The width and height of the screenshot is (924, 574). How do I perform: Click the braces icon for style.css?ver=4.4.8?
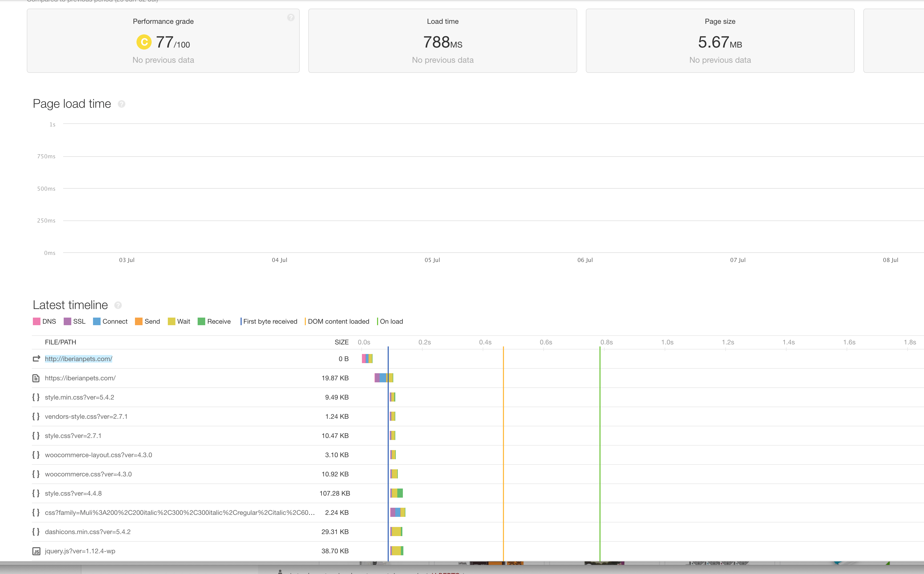point(36,494)
